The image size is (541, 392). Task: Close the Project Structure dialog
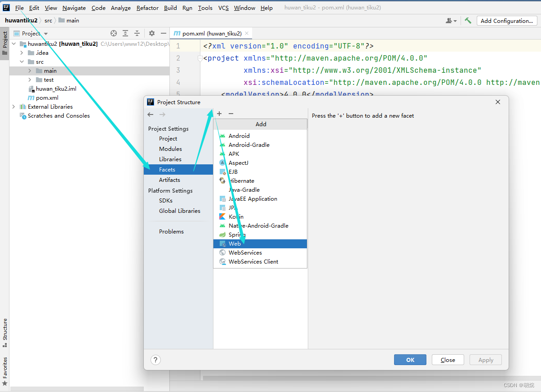498,102
